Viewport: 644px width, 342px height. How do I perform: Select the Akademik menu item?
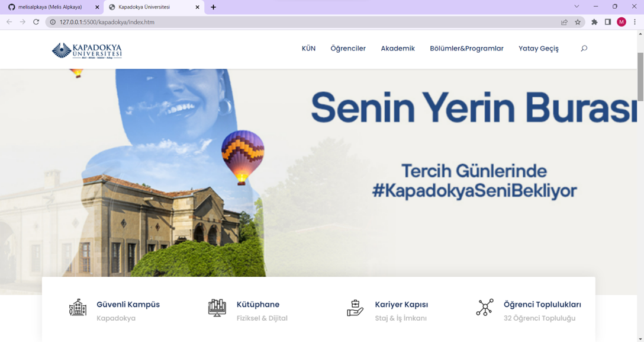point(397,48)
